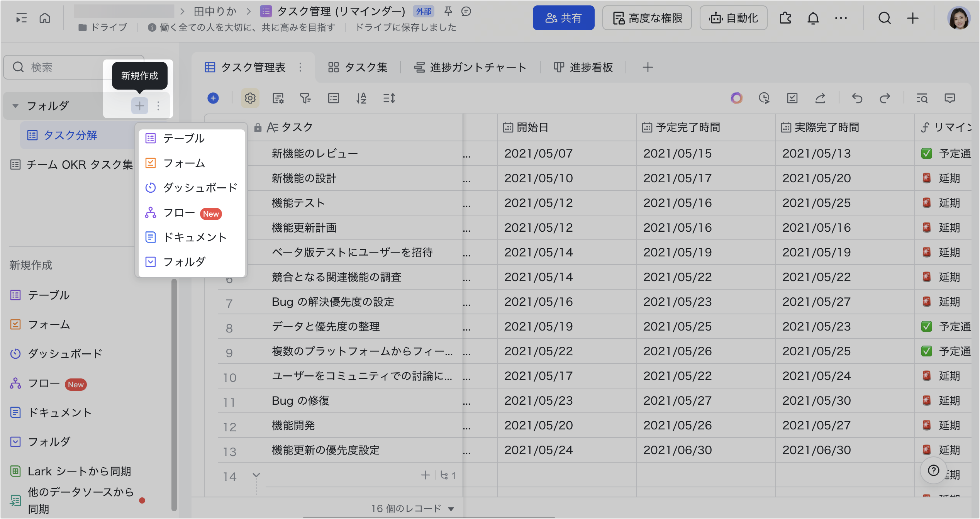Collapse the フォルダ tree section

click(x=15, y=105)
